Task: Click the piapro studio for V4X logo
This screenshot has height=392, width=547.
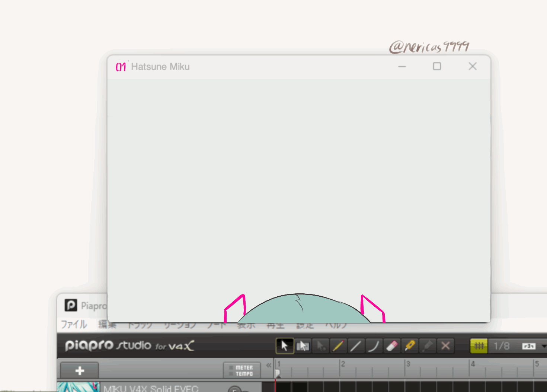Action: coord(129,345)
